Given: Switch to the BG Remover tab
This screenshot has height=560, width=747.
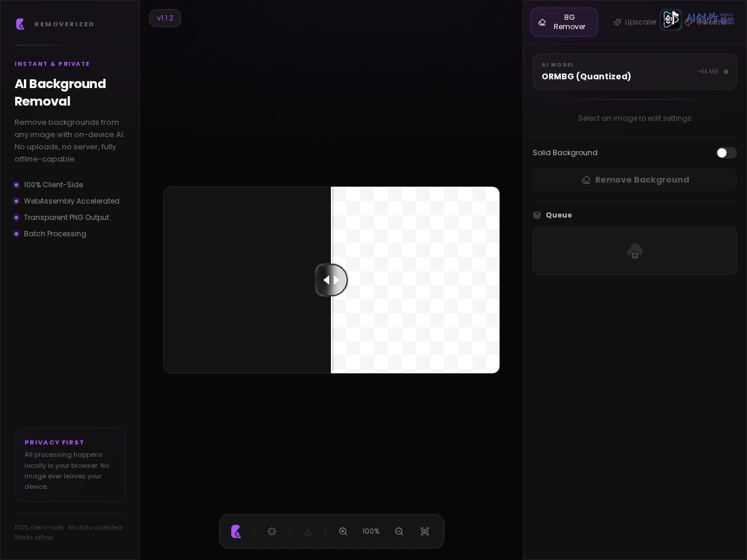Looking at the screenshot, I should click(x=564, y=22).
